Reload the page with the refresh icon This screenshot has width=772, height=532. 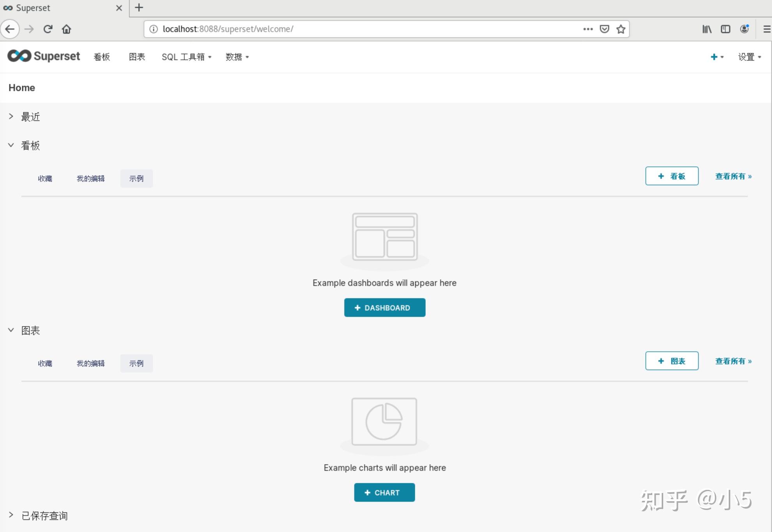click(48, 29)
